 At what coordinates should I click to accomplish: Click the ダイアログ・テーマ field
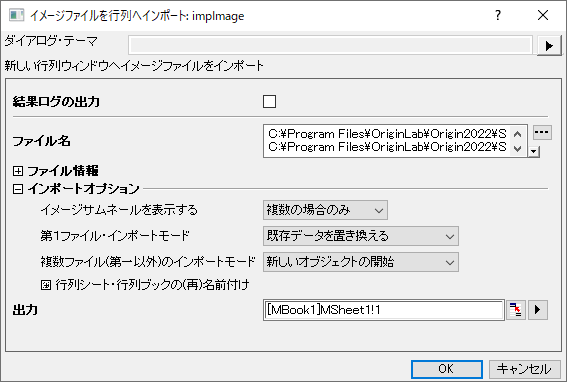pyautogui.click(x=331, y=46)
